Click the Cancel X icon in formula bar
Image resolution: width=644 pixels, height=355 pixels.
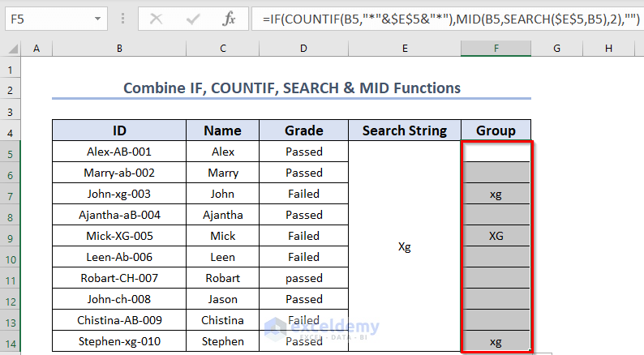coord(156,18)
